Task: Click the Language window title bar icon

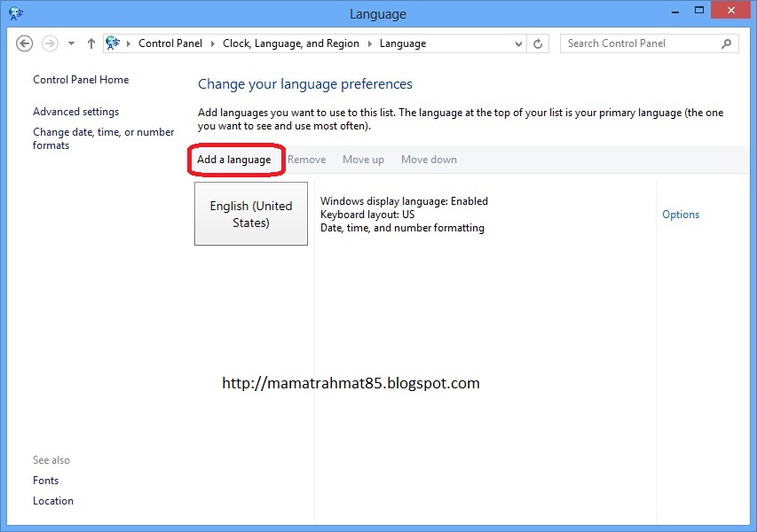Action: [x=15, y=13]
